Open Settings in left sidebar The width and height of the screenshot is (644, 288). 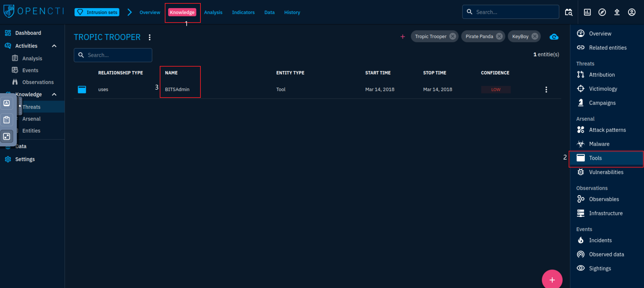coord(32,159)
